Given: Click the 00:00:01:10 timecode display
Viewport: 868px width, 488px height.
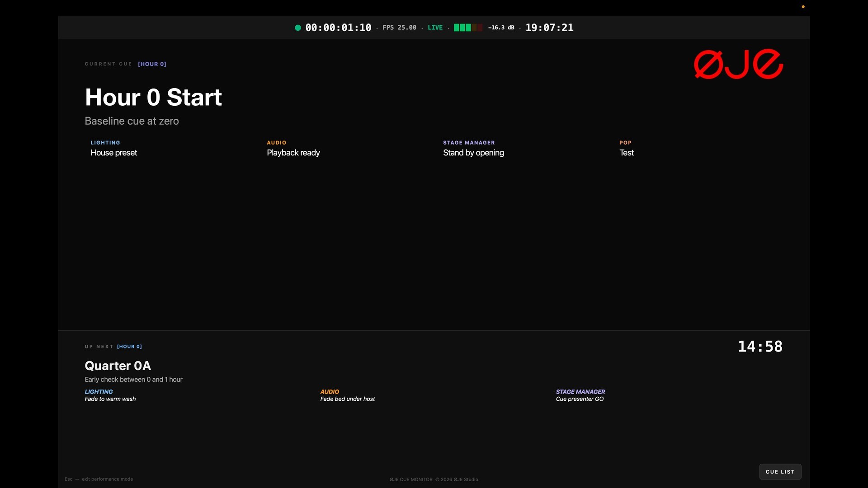Looking at the screenshot, I should pyautogui.click(x=338, y=28).
